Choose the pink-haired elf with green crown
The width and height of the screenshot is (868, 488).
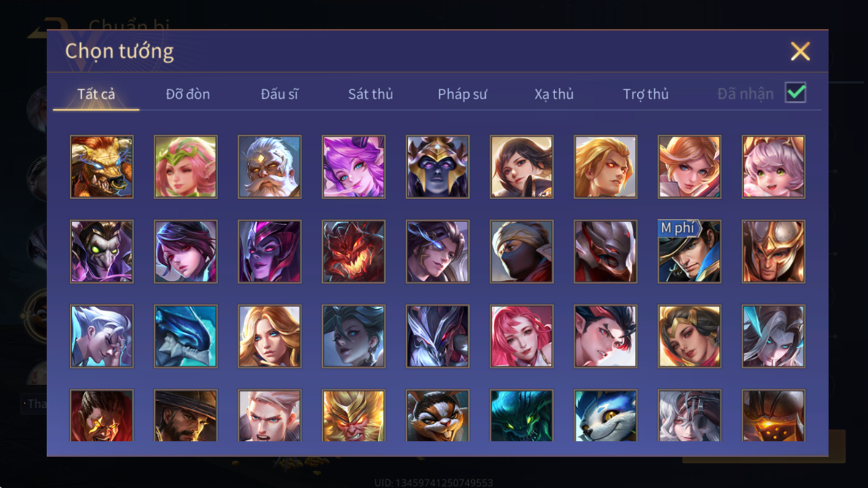click(x=186, y=167)
